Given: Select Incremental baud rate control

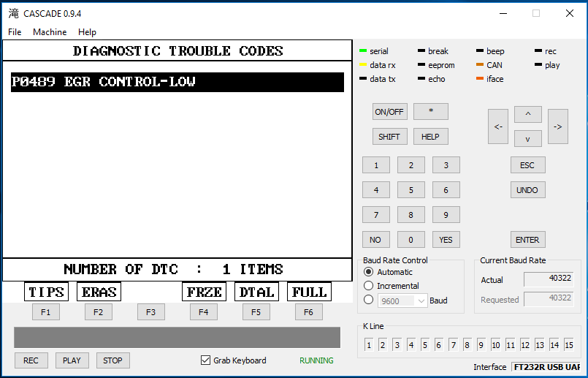Looking at the screenshot, I should pyautogui.click(x=369, y=286).
